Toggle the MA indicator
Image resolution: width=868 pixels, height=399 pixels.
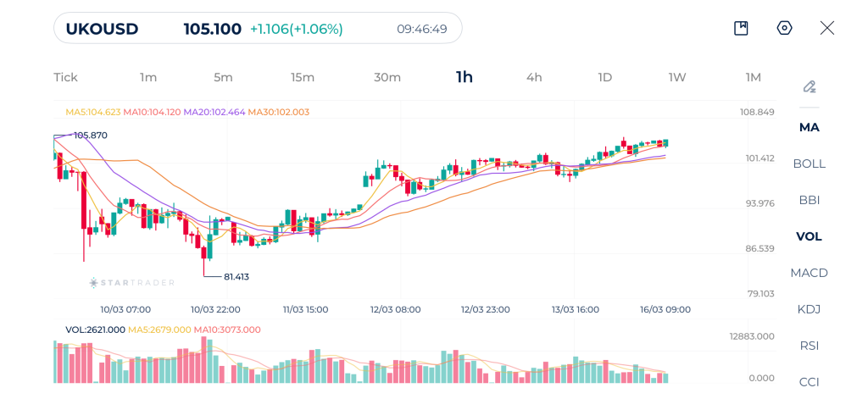pyautogui.click(x=809, y=127)
